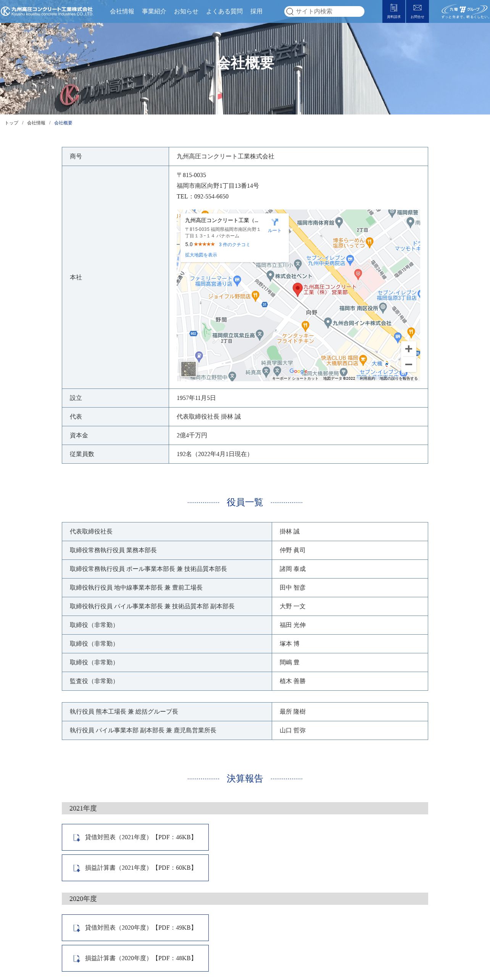Open the お問合せ envelope contact icon
This screenshot has width=490, height=980.
click(x=417, y=11)
